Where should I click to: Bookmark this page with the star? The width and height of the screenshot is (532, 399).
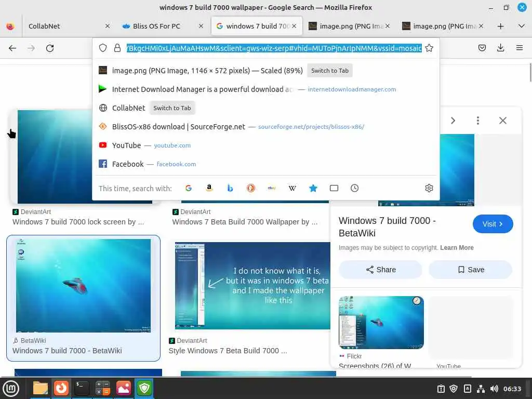[x=429, y=48]
